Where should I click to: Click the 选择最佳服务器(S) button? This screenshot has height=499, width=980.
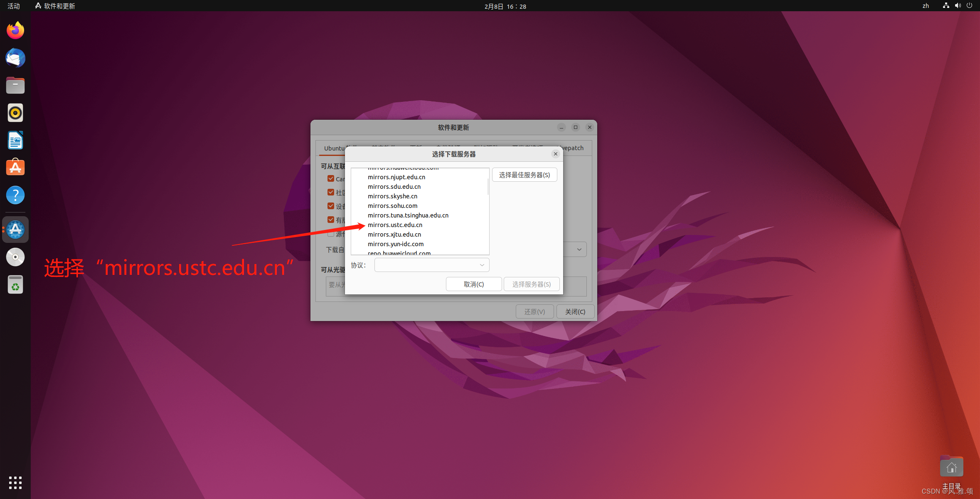pos(524,175)
